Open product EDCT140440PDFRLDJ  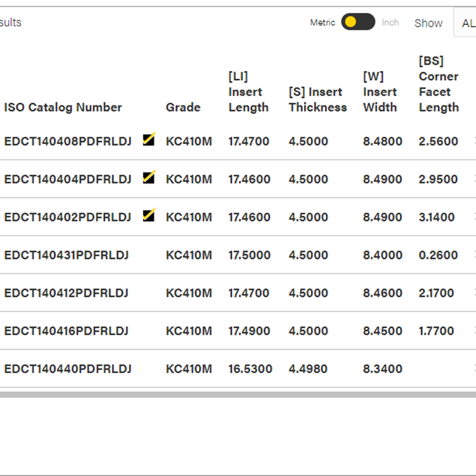[68, 369]
